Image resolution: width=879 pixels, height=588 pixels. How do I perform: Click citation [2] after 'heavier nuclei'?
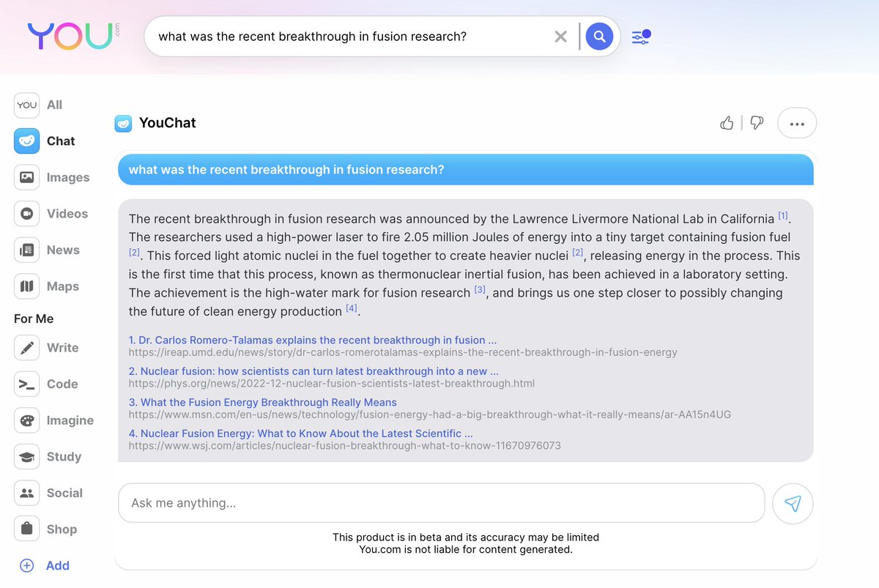pos(578,253)
